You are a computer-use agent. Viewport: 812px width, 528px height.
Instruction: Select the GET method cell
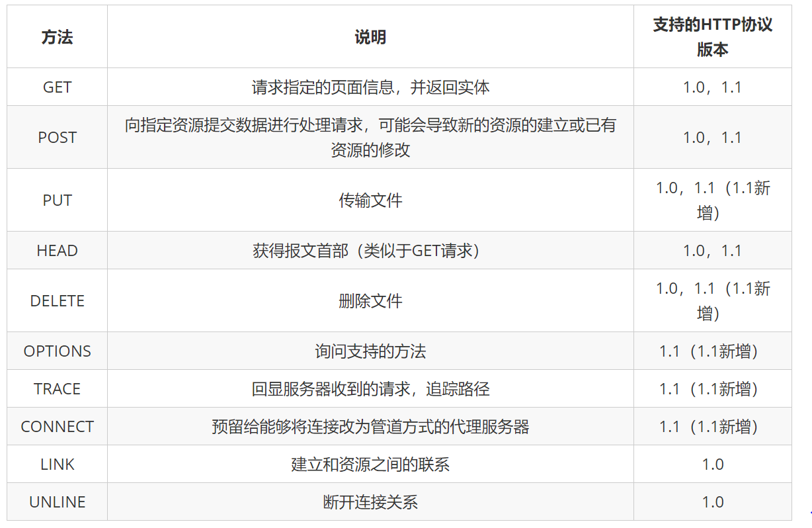tap(57, 87)
